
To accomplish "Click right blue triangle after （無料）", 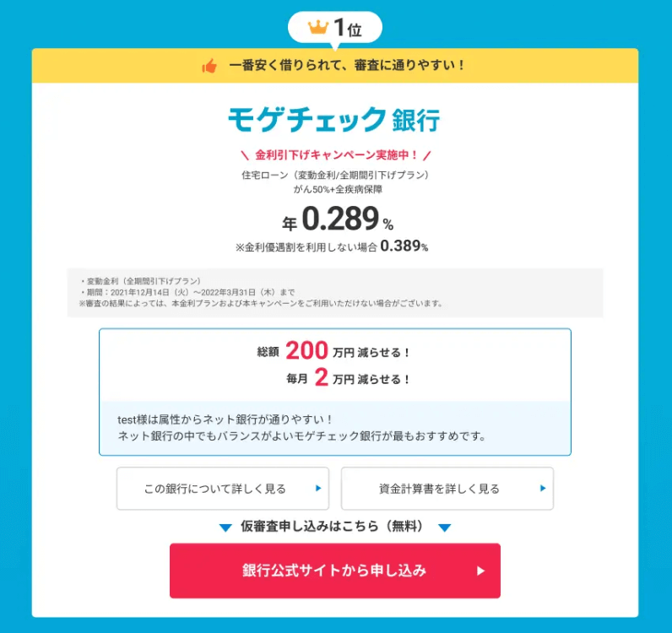I will tap(444, 527).
